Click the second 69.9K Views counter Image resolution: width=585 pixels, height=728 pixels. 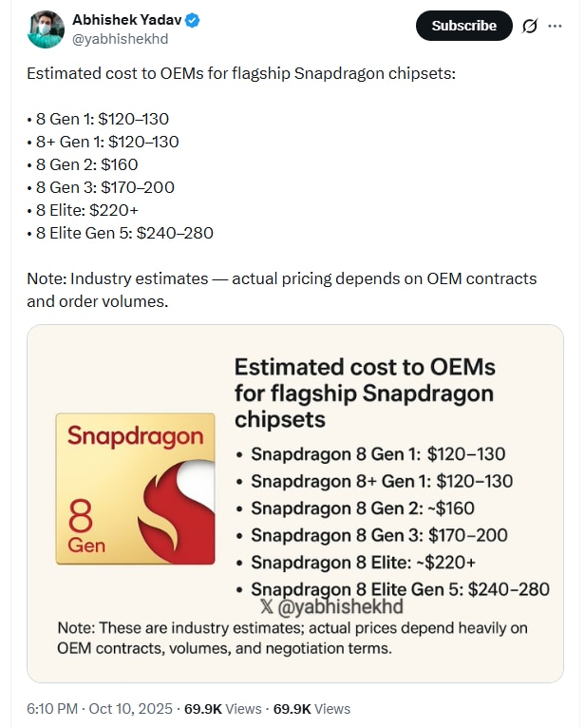(x=311, y=708)
